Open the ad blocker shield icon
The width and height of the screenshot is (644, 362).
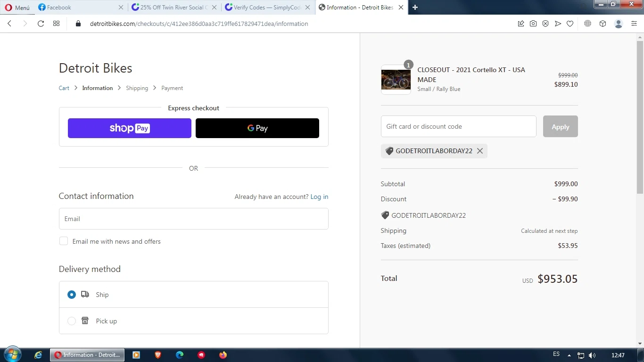click(545, 24)
